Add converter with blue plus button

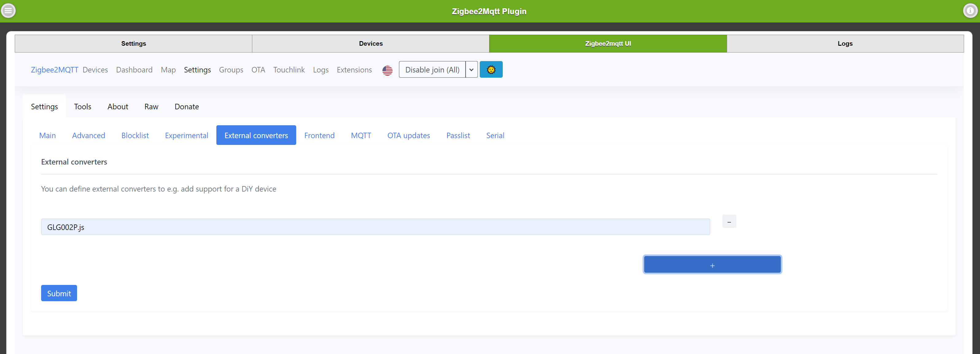click(712, 265)
